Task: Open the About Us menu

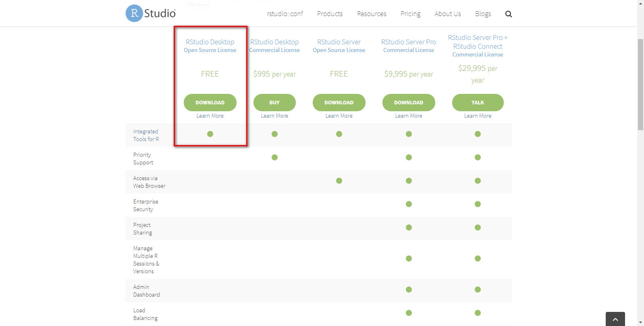Action: (447, 14)
